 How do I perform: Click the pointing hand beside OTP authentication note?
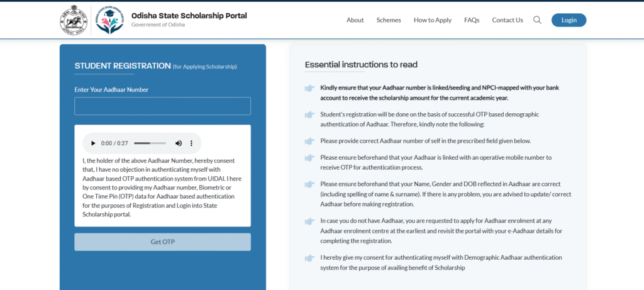coord(309,114)
